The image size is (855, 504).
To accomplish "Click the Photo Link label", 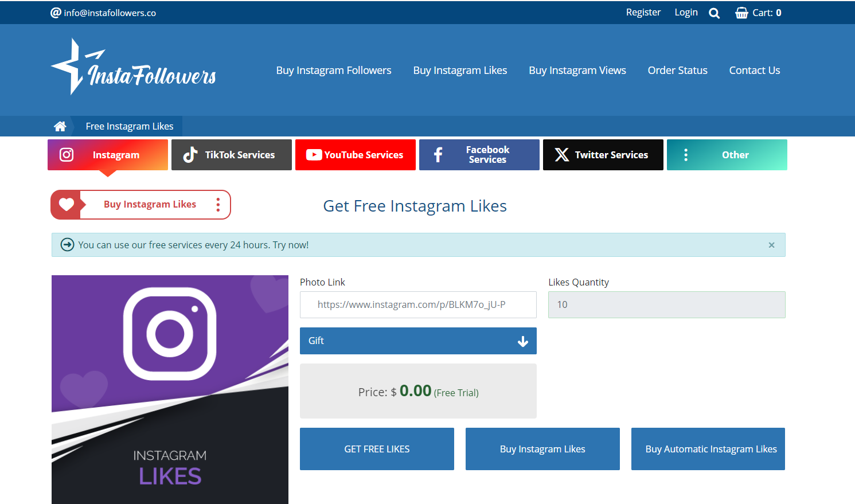I will click(x=322, y=282).
